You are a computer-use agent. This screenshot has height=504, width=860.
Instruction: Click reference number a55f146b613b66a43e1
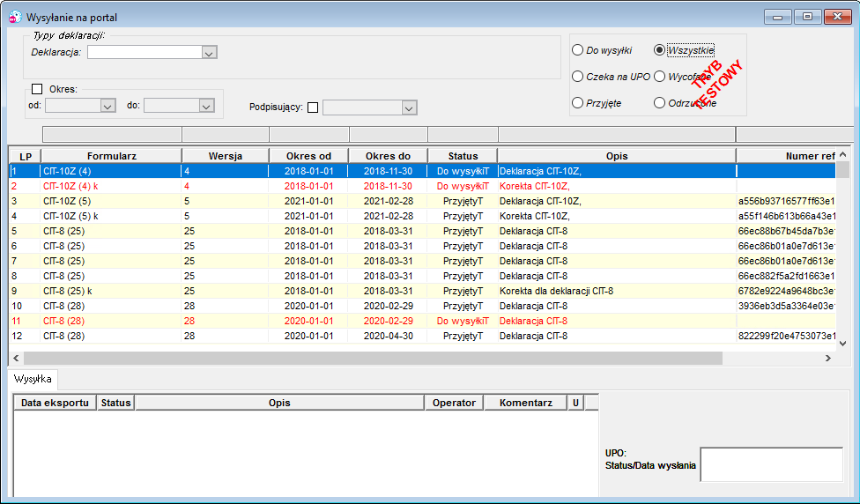coord(787,216)
